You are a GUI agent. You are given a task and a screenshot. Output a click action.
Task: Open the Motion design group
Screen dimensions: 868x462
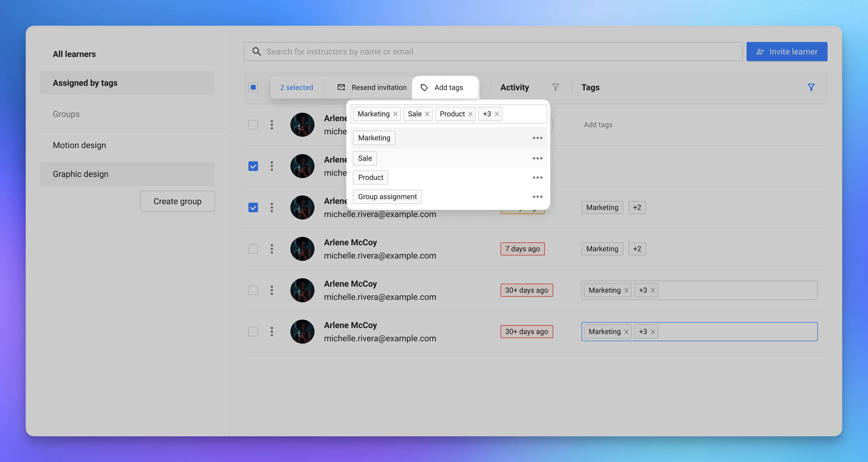coord(79,145)
